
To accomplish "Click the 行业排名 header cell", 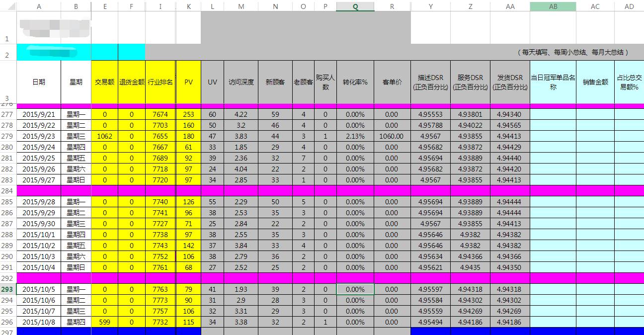I will pyautogui.click(x=160, y=82).
